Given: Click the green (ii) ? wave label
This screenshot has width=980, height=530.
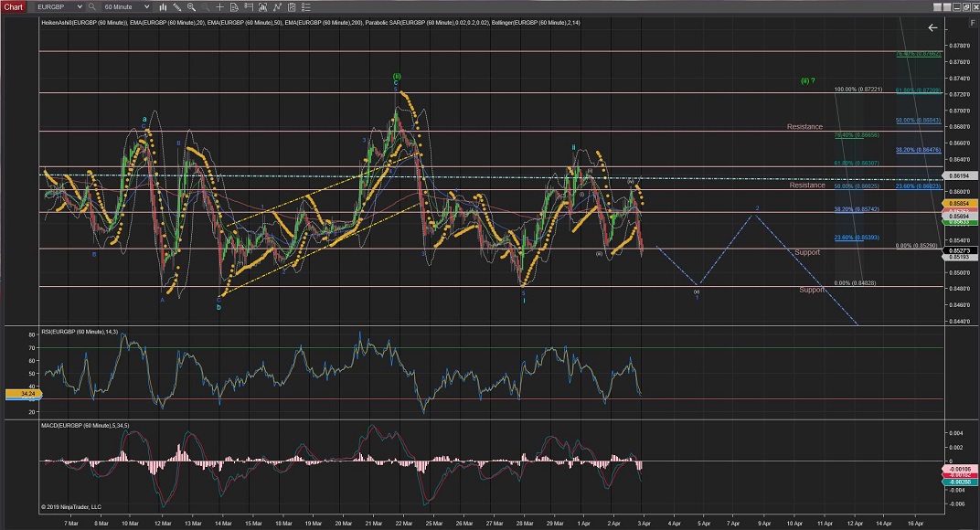Looking at the screenshot, I should (807, 80).
